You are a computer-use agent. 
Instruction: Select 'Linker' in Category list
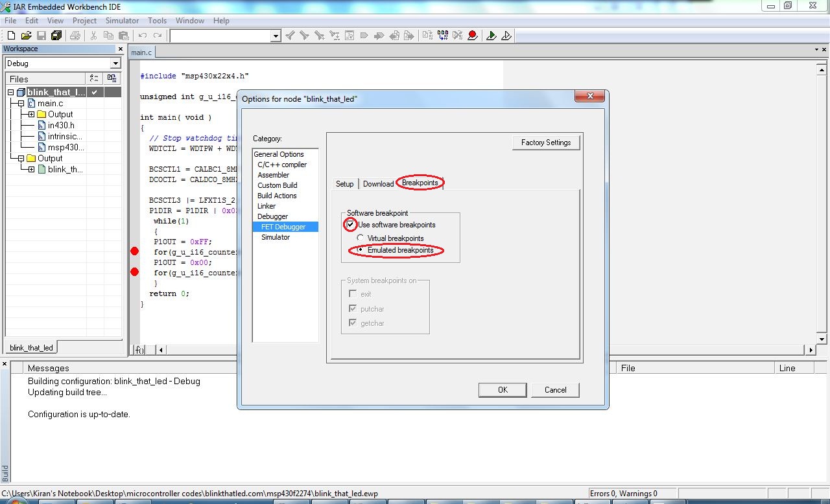point(267,206)
